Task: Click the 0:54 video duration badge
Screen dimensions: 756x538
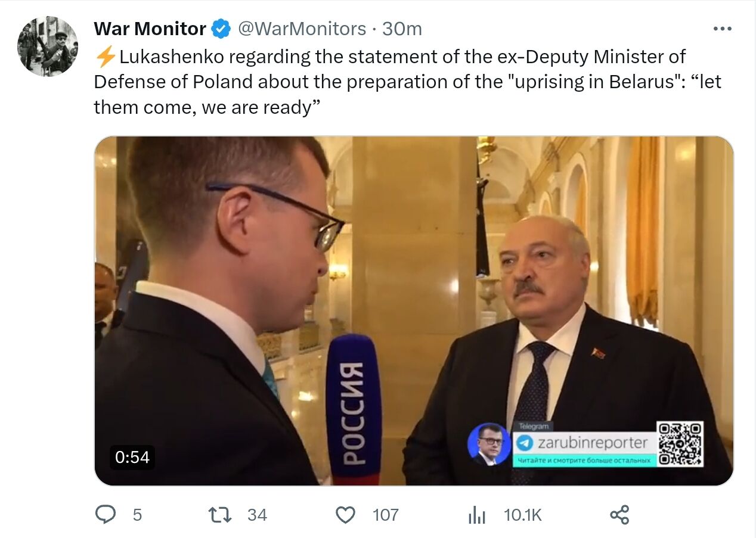Action: (x=132, y=457)
